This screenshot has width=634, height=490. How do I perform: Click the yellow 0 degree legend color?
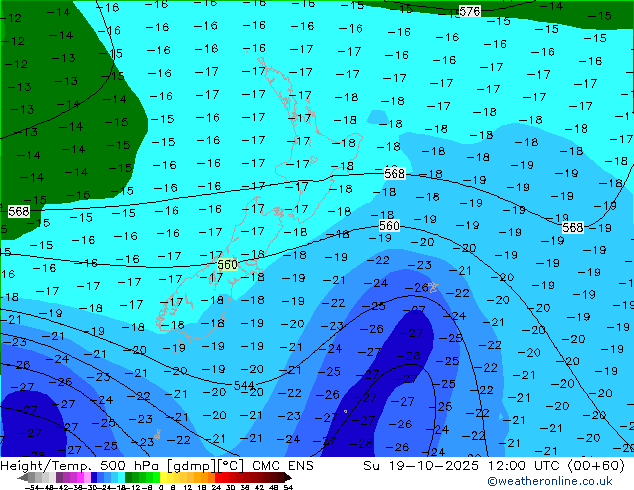click(x=163, y=477)
